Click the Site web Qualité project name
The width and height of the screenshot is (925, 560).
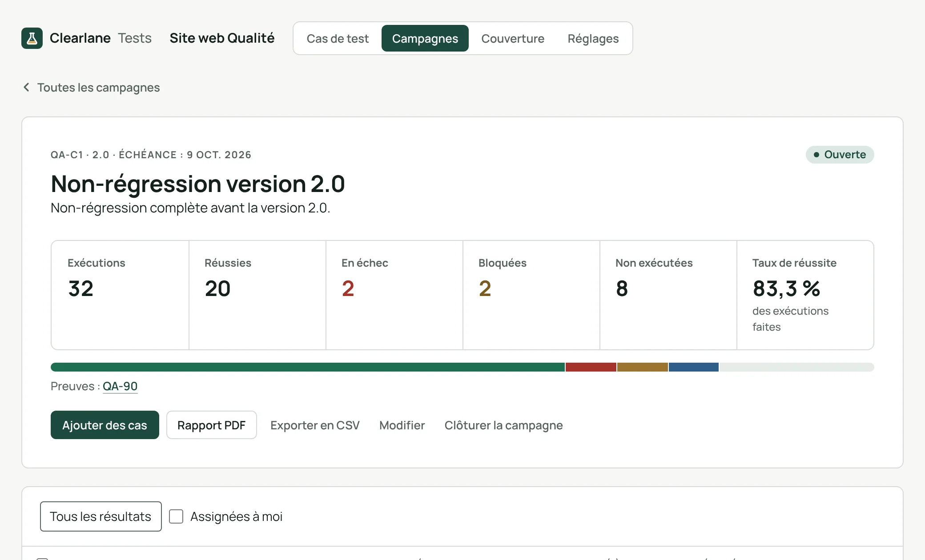[x=222, y=38]
